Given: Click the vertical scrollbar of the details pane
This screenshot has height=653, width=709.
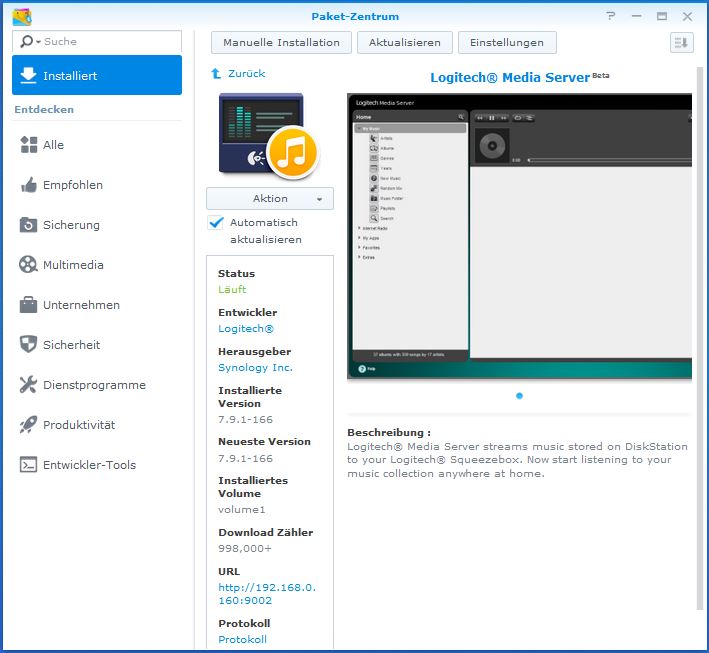Looking at the screenshot, I should point(700,338).
